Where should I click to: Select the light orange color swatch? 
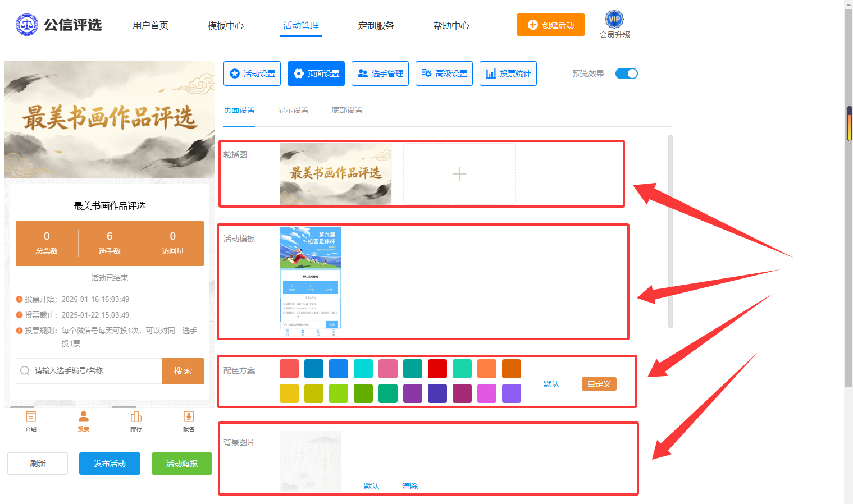point(487,369)
